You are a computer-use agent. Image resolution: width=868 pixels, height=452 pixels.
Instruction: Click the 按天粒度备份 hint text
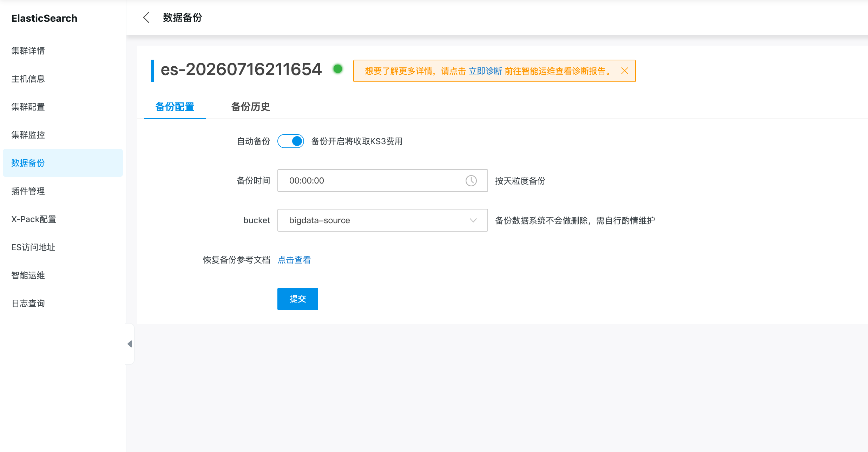pyautogui.click(x=520, y=181)
